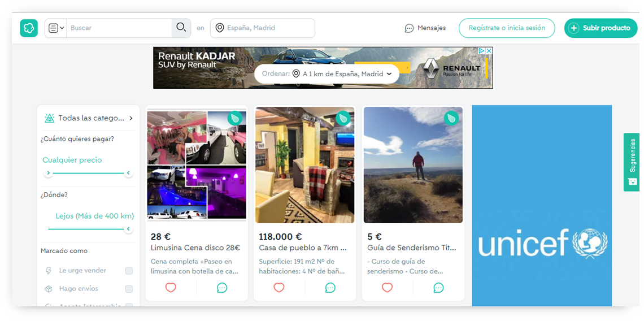Click the distance slider handle
This screenshot has width=644, height=321.
[x=129, y=229]
